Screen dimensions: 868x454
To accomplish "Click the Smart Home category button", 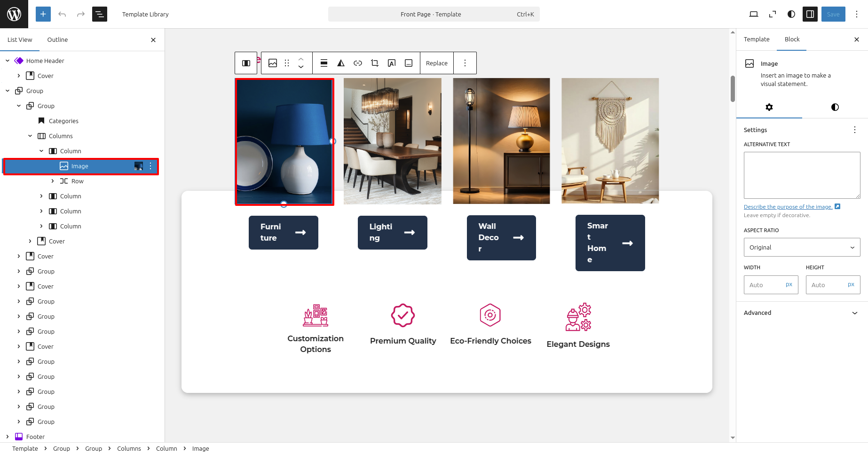I will pos(610,243).
